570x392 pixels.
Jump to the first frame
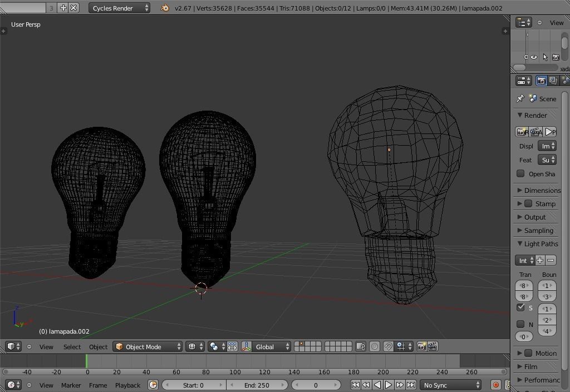355,385
